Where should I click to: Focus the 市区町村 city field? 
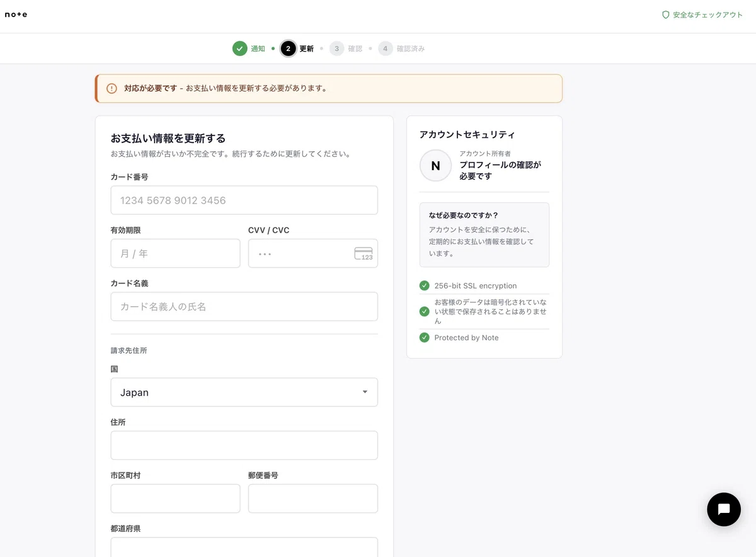point(175,498)
